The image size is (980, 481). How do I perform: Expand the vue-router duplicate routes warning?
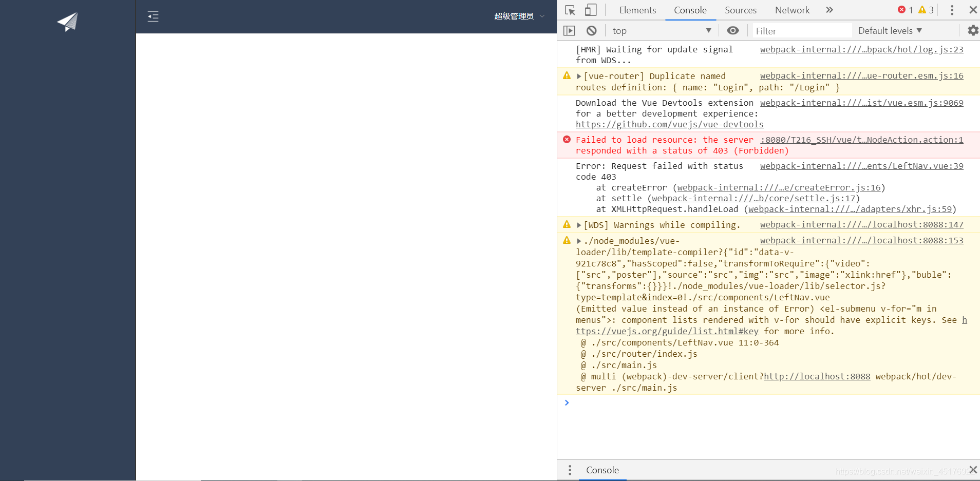point(579,76)
